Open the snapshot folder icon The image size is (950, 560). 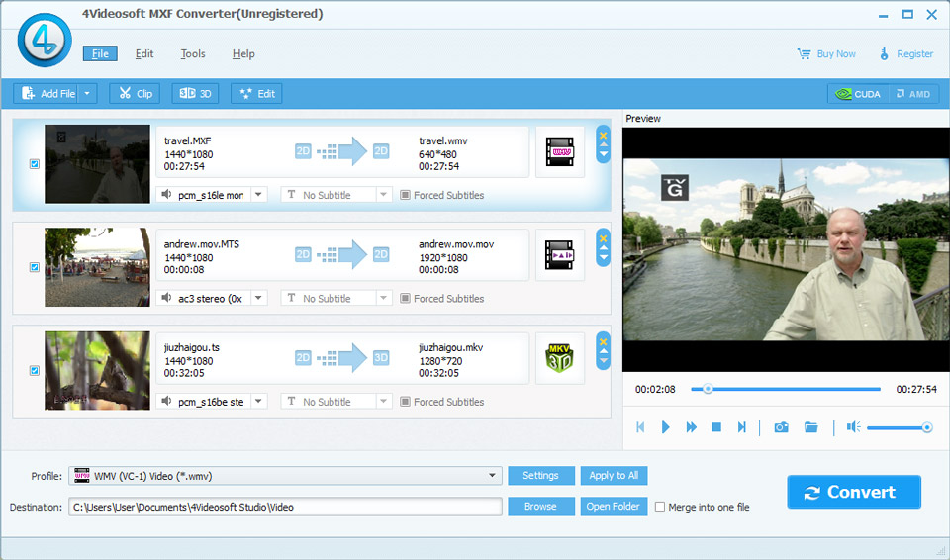click(811, 427)
